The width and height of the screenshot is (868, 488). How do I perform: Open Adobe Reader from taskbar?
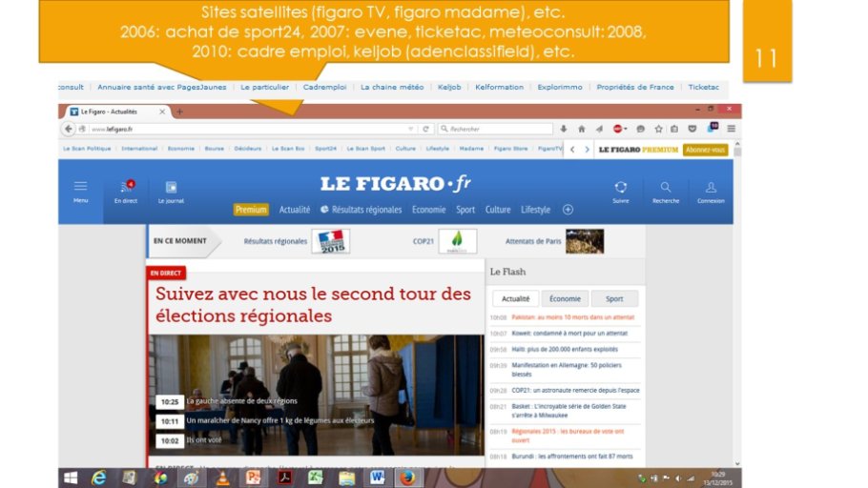click(284, 478)
